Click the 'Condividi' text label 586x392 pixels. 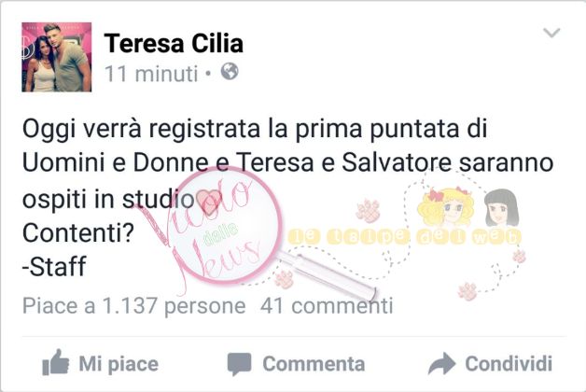pyautogui.click(x=509, y=364)
